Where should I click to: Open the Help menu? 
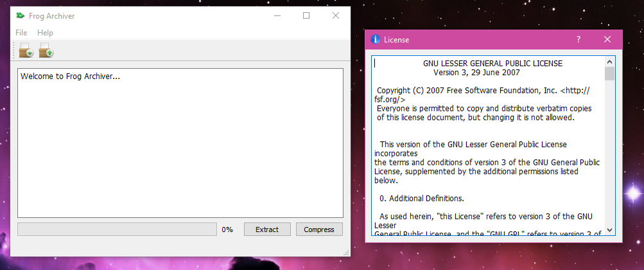click(45, 33)
